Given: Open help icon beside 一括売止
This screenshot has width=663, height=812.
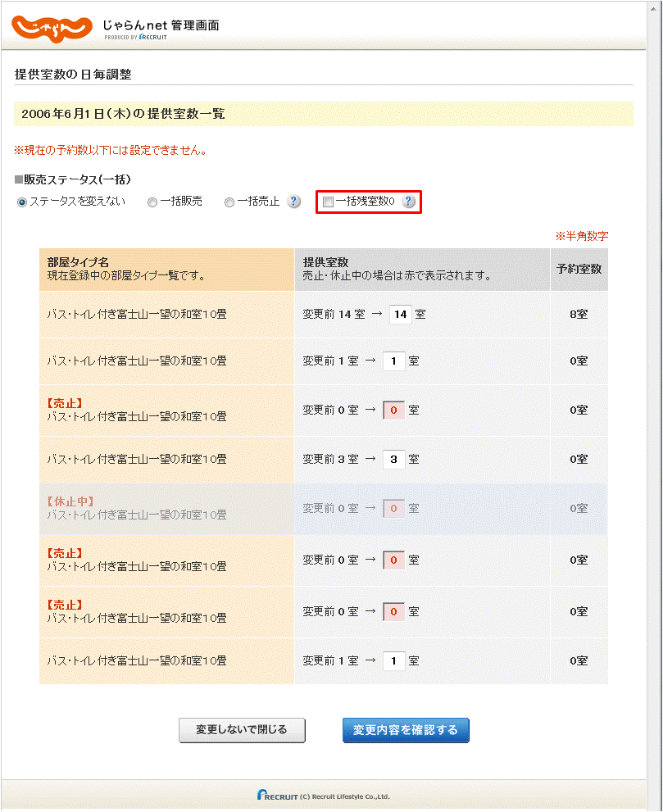Looking at the screenshot, I should [294, 202].
